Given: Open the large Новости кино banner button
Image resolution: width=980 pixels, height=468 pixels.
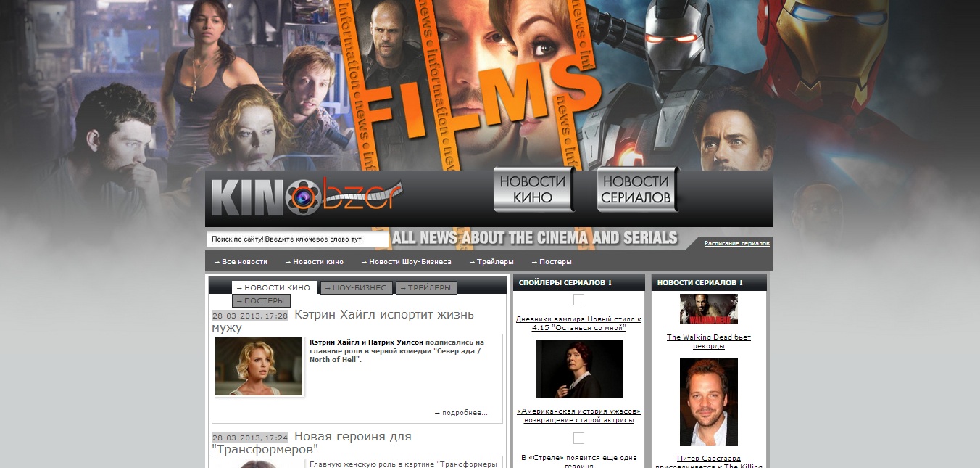Looking at the screenshot, I should 533,189.
